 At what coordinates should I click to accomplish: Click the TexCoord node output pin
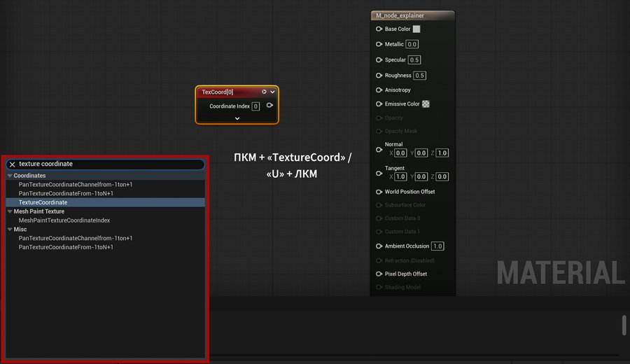(x=269, y=105)
